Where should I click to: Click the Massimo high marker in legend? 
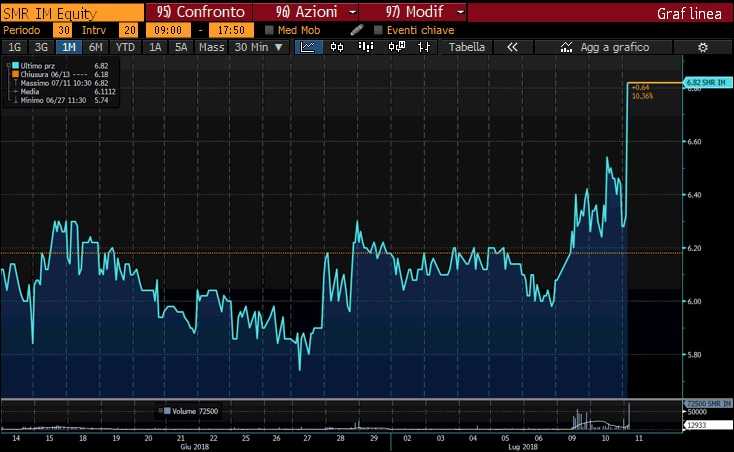click(x=15, y=83)
